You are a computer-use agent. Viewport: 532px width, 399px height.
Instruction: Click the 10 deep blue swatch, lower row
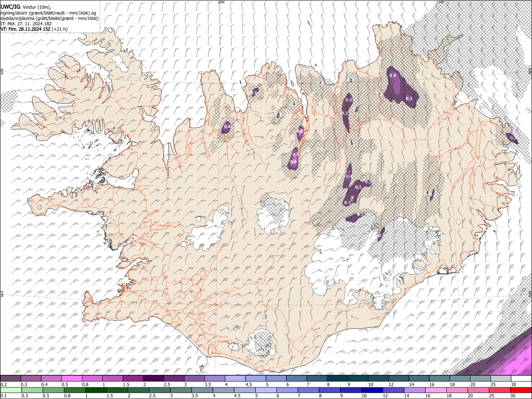[372, 390]
